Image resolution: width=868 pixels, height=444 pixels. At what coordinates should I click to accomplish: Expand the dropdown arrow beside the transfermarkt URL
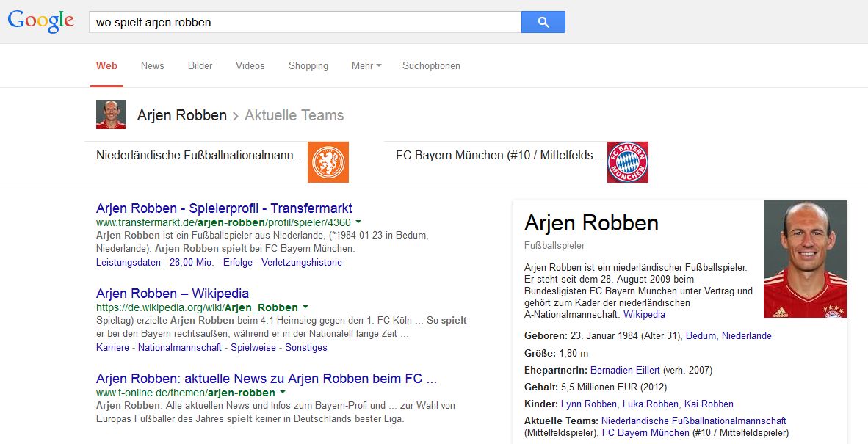click(358, 222)
